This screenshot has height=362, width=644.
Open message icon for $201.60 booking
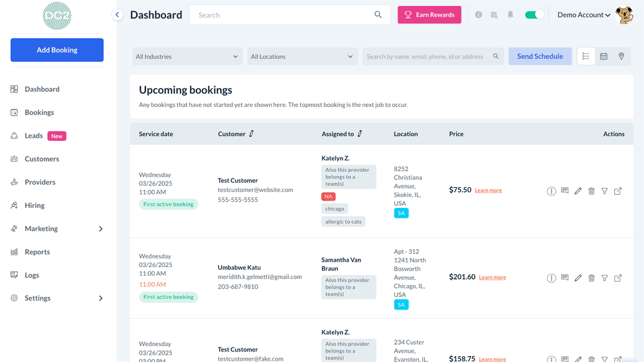click(565, 278)
